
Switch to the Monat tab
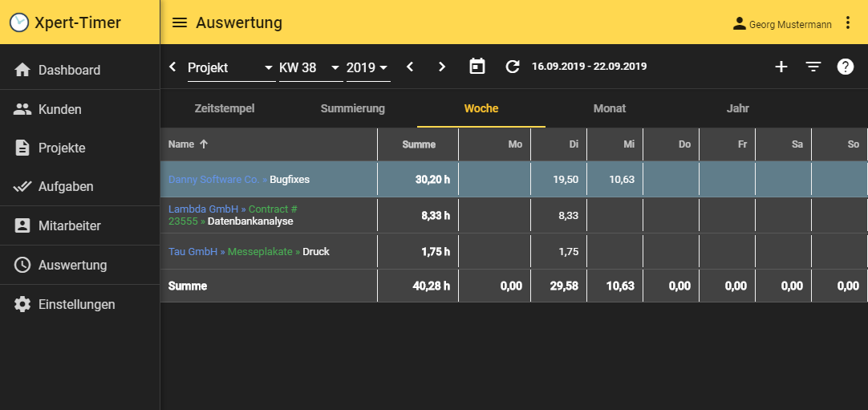(610, 108)
